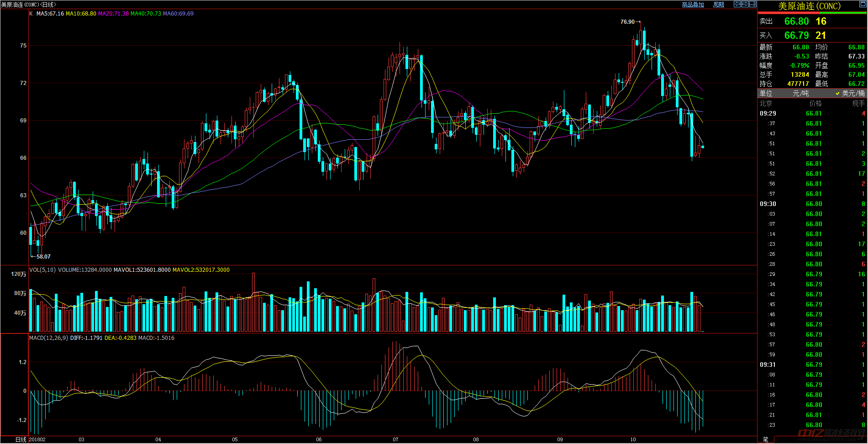Click the 美原油连 (CONC) quote panel title

pos(809,6)
